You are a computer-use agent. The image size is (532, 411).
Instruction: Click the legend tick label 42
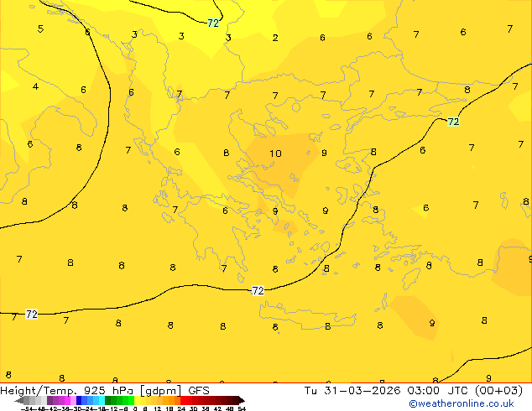(x=218, y=409)
